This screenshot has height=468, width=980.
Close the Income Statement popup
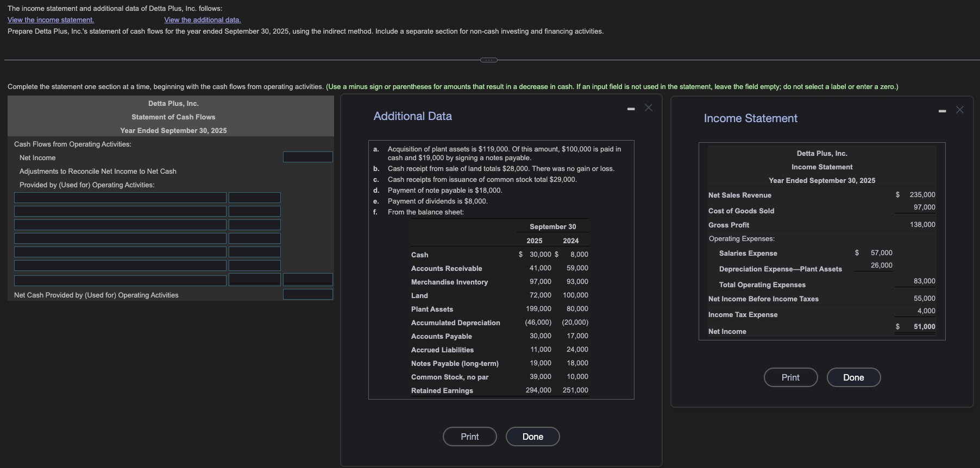point(960,110)
